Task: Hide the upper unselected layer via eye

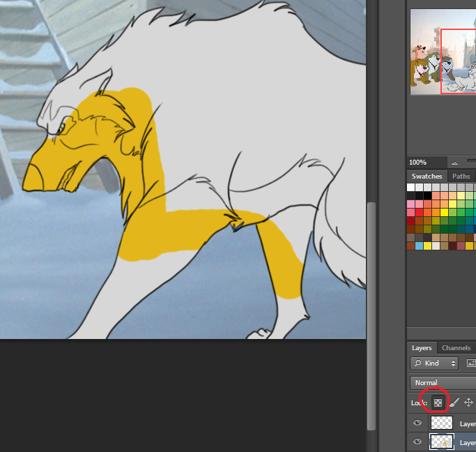Action: [417, 423]
